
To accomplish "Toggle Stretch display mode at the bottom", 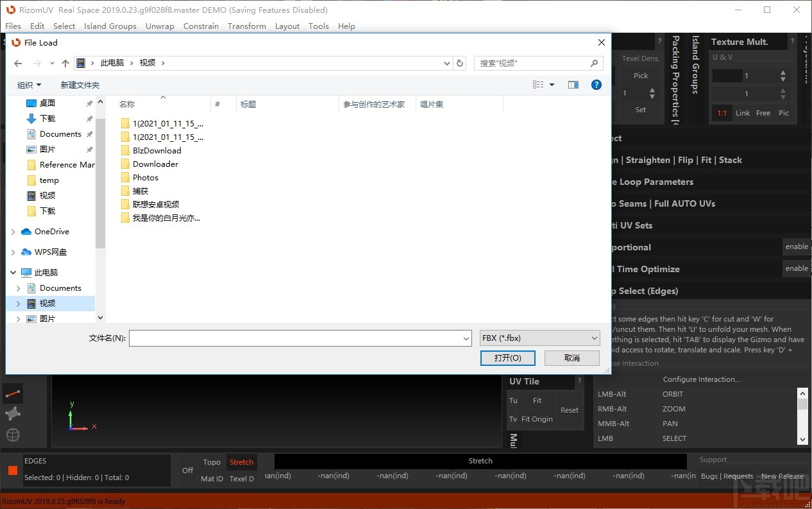I will click(x=241, y=462).
